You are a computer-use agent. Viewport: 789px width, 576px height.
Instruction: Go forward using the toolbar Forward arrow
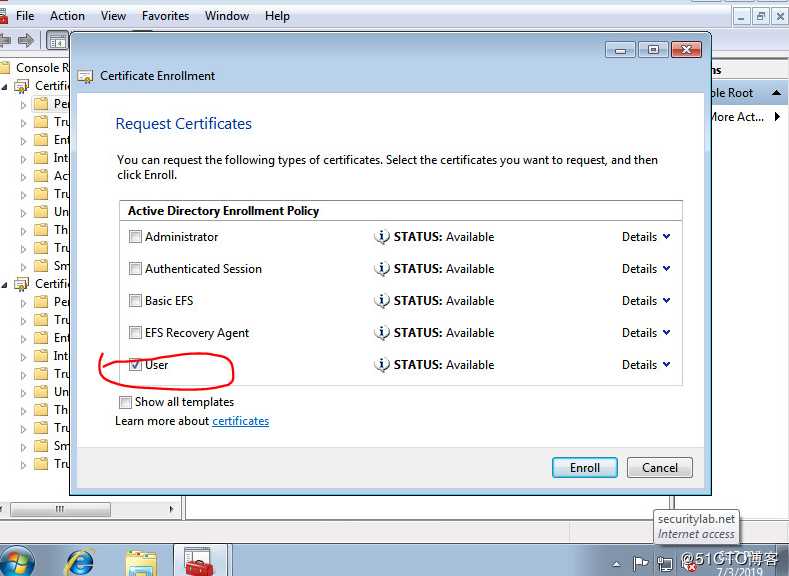tap(26, 40)
